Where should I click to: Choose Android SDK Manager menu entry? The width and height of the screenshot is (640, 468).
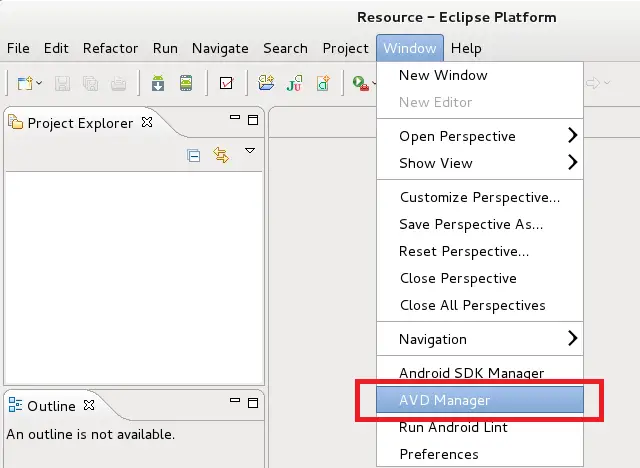click(471, 373)
